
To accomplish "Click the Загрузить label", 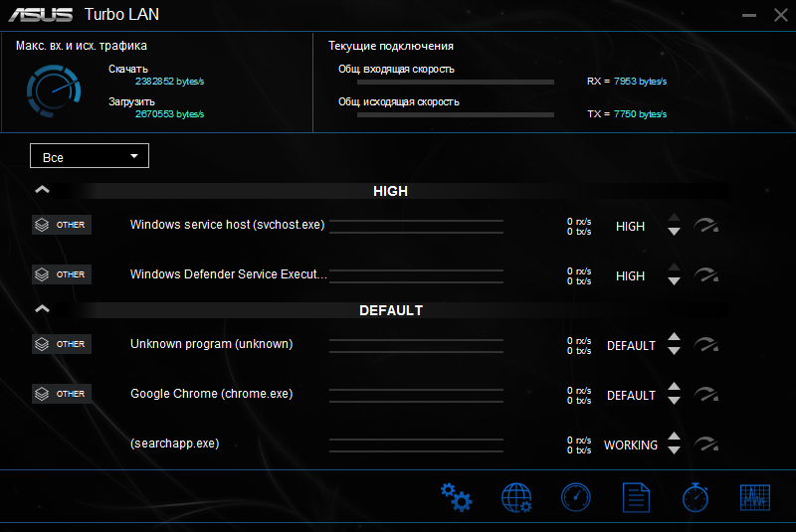I will point(131,102).
